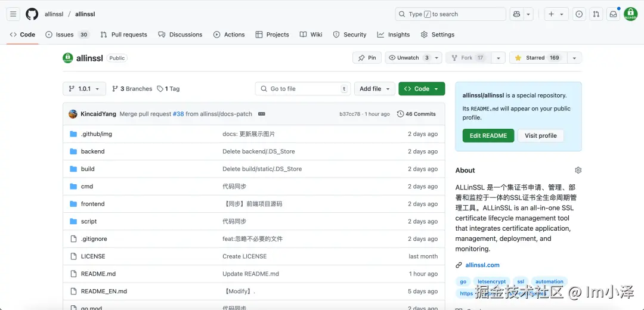Viewport: 644px width, 310px height.
Task: Open the notifications inbox
Action: (x=613, y=14)
